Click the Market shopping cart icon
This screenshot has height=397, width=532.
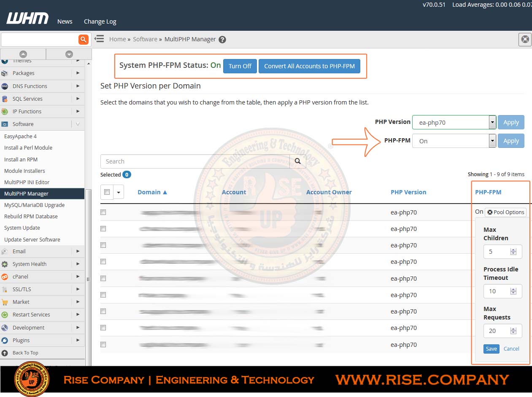point(5,302)
